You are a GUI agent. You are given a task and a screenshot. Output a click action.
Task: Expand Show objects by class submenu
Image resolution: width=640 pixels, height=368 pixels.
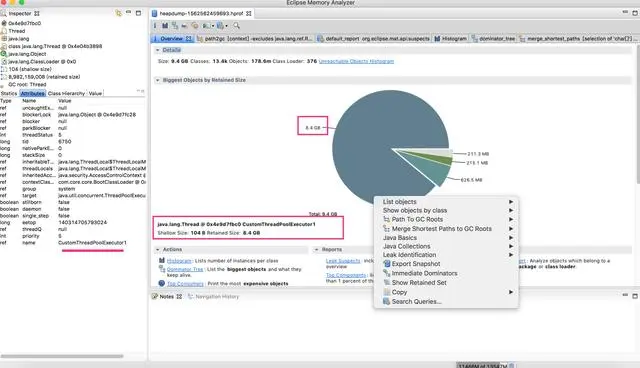pyautogui.click(x=447, y=210)
